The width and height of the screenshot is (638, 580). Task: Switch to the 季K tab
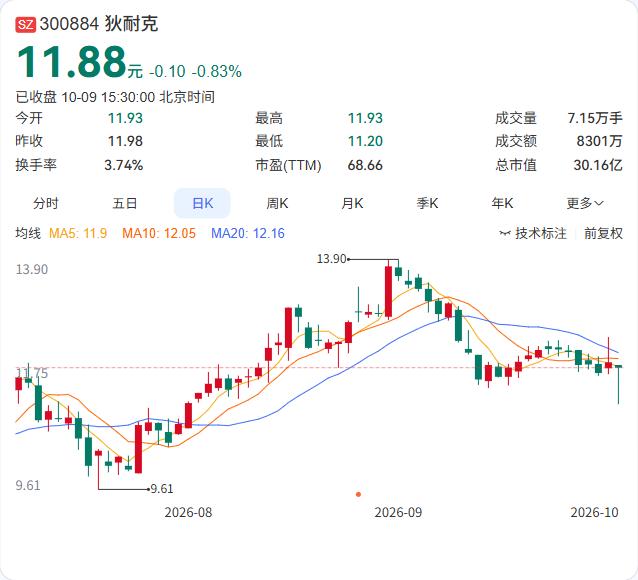pos(427,203)
